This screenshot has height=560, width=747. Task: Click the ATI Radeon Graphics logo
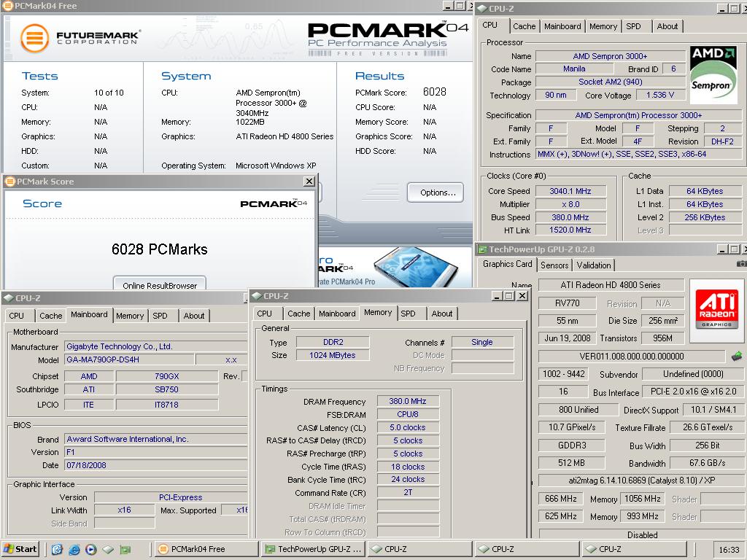pyautogui.click(x=716, y=308)
